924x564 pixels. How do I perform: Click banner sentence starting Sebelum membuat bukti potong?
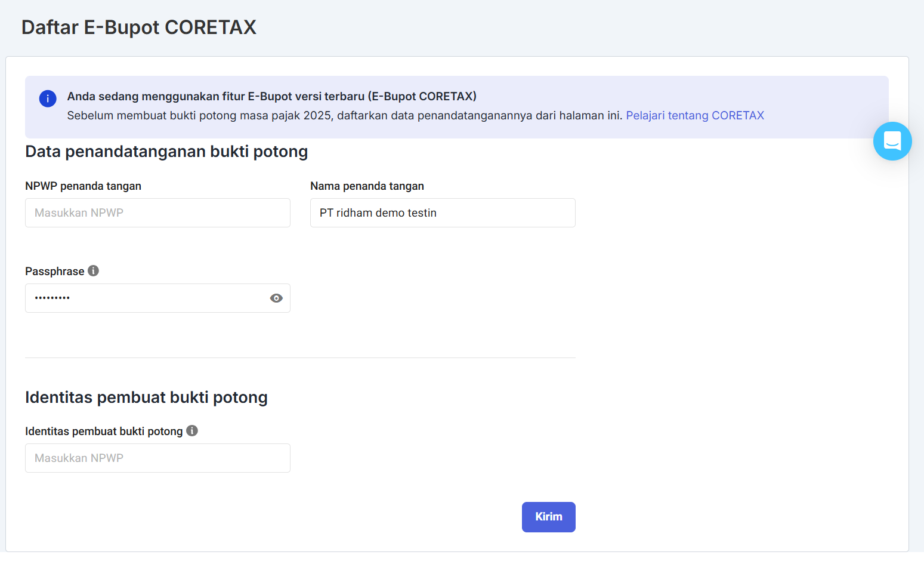click(x=345, y=115)
